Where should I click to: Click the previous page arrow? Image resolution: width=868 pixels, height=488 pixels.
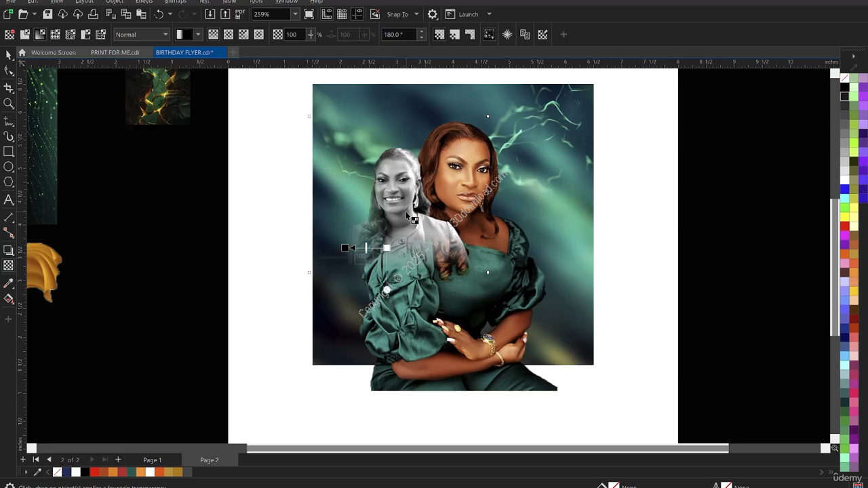(49, 460)
